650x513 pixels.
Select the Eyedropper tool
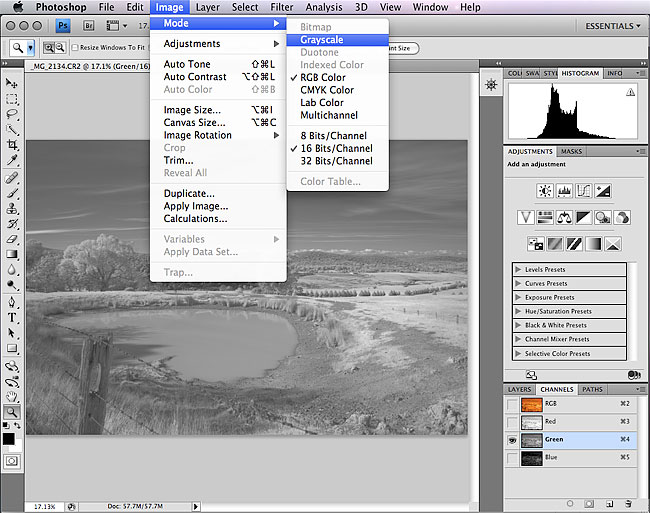12,160
